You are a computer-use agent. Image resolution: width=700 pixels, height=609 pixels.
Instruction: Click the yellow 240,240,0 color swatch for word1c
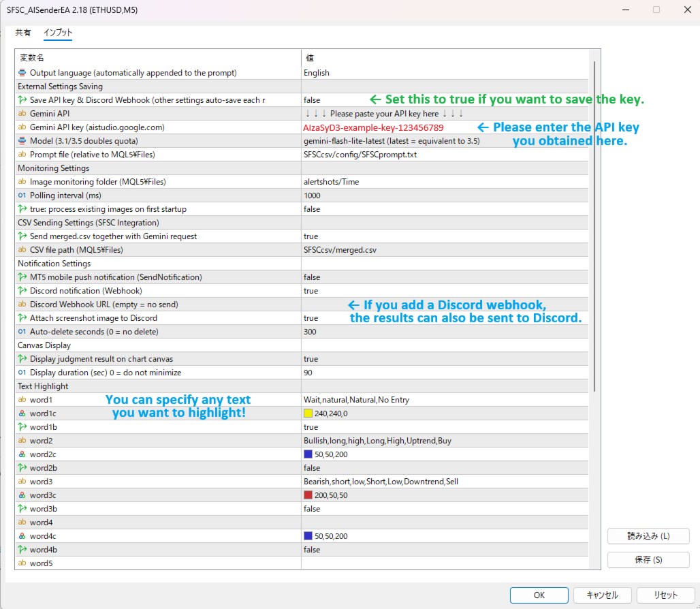pyautogui.click(x=308, y=413)
